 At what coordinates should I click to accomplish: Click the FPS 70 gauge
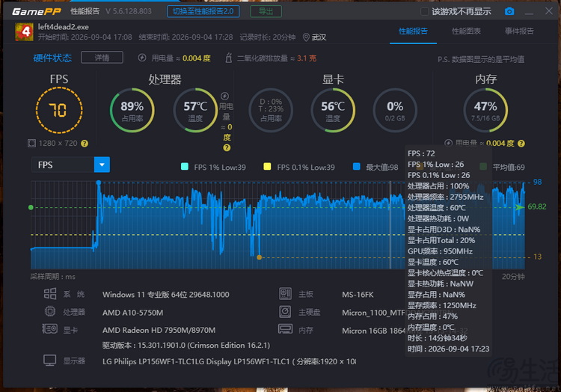[x=59, y=110]
